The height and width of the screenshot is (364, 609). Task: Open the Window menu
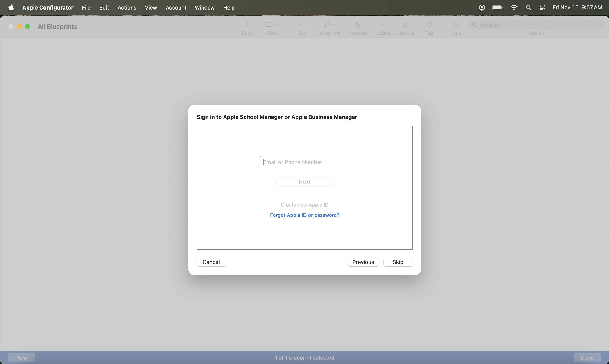[x=204, y=8]
